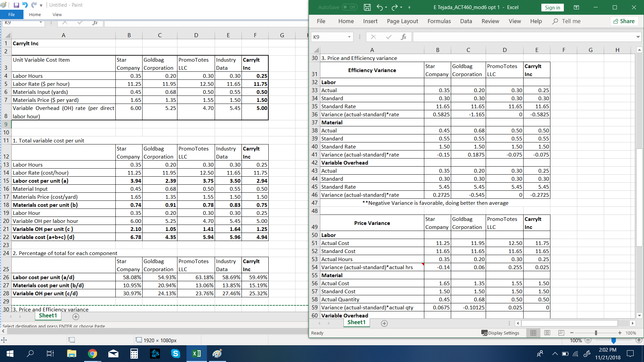Click the Excel formula bar input
The height and width of the screenshot is (362, 644).
524,37
